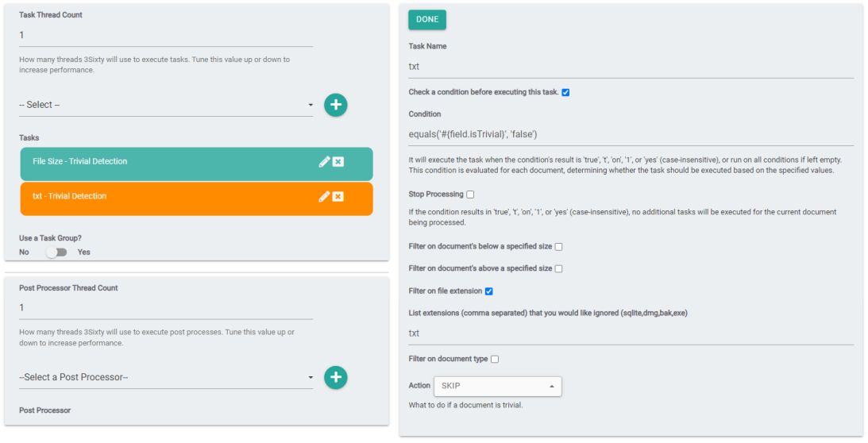Uncheck 'Check a condition before executing this task'
This screenshot has width=868, height=443.
tap(565, 92)
